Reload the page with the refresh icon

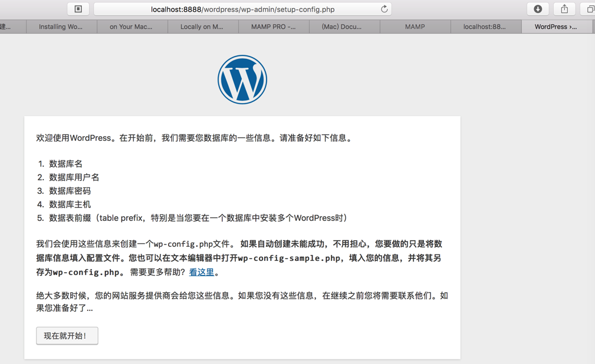coord(384,9)
